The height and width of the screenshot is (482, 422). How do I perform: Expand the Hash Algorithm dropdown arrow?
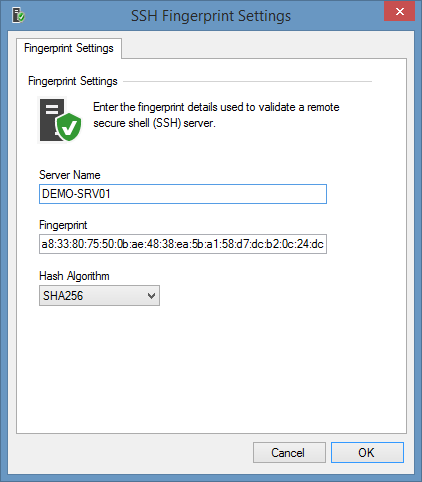pos(151,296)
